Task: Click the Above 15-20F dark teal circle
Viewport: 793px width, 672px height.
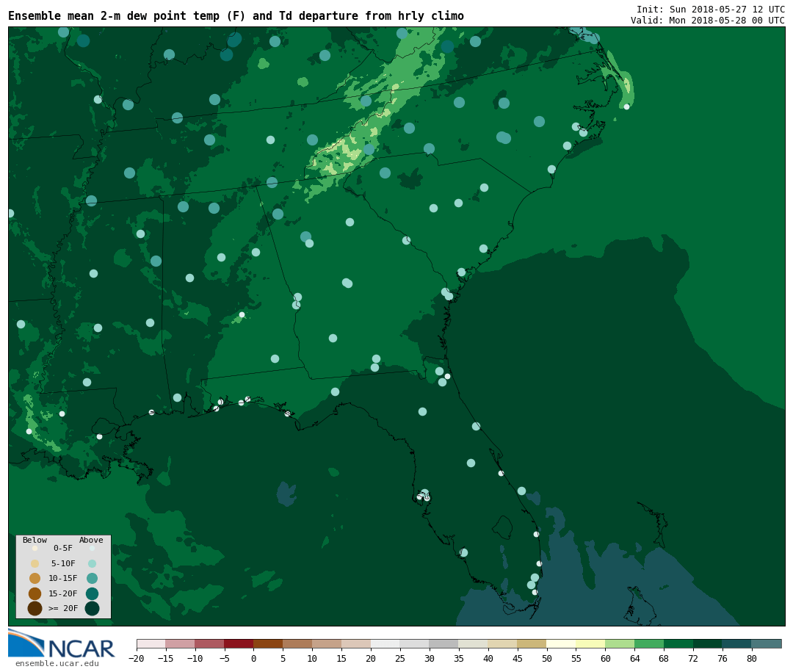Action: [92, 593]
